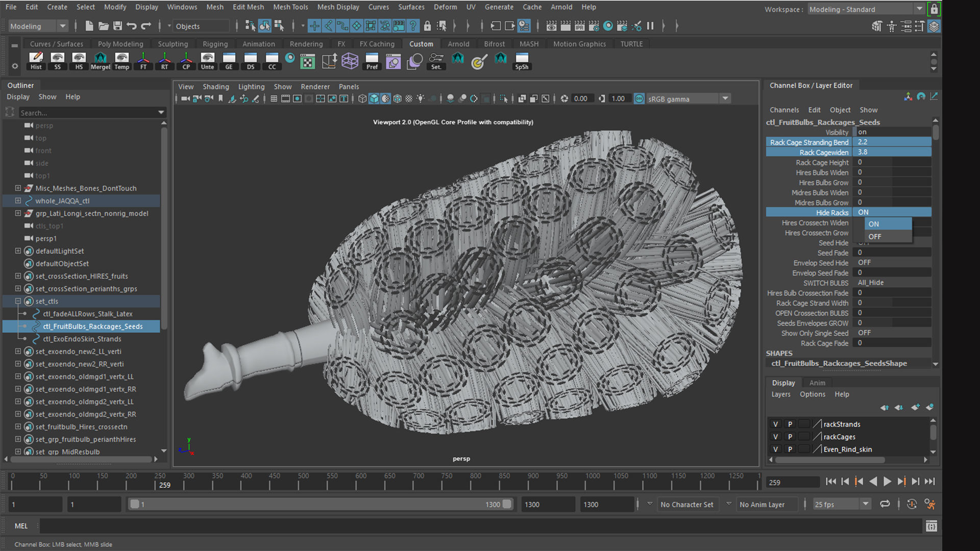980x551 pixels.
Task: Play the animation backwards
Action: point(873,482)
